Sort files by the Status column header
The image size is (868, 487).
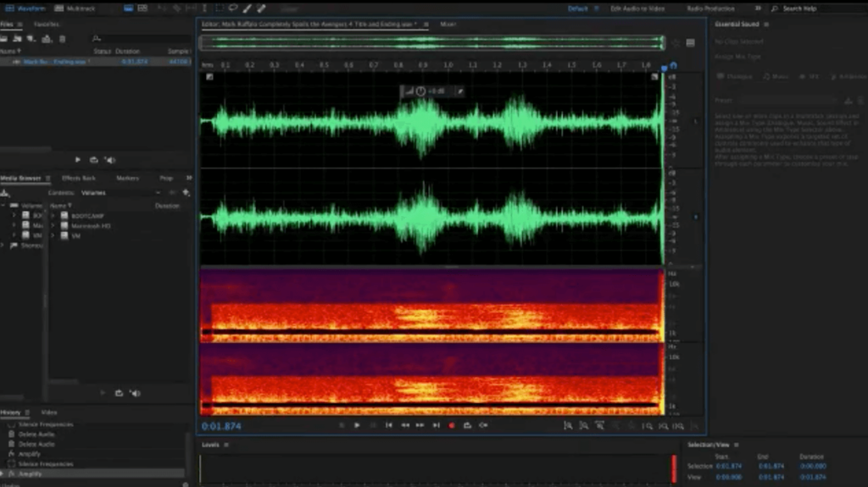click(x=102, y=51)
